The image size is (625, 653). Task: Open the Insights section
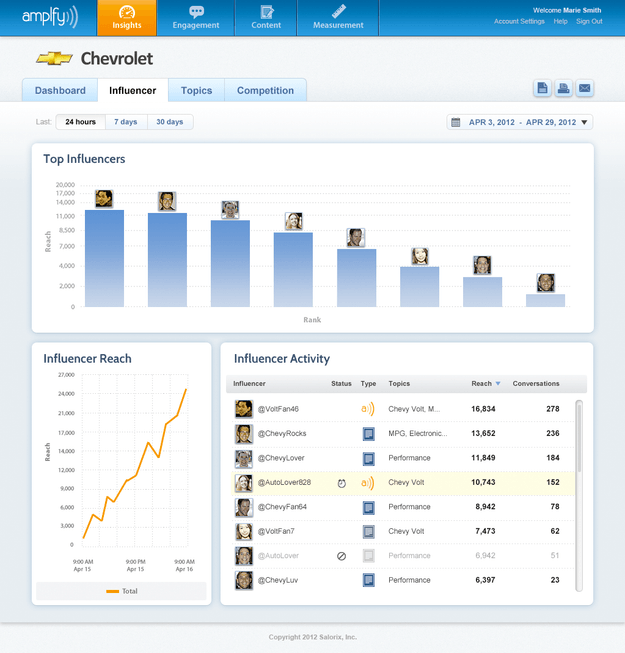(x=127, y=18)
